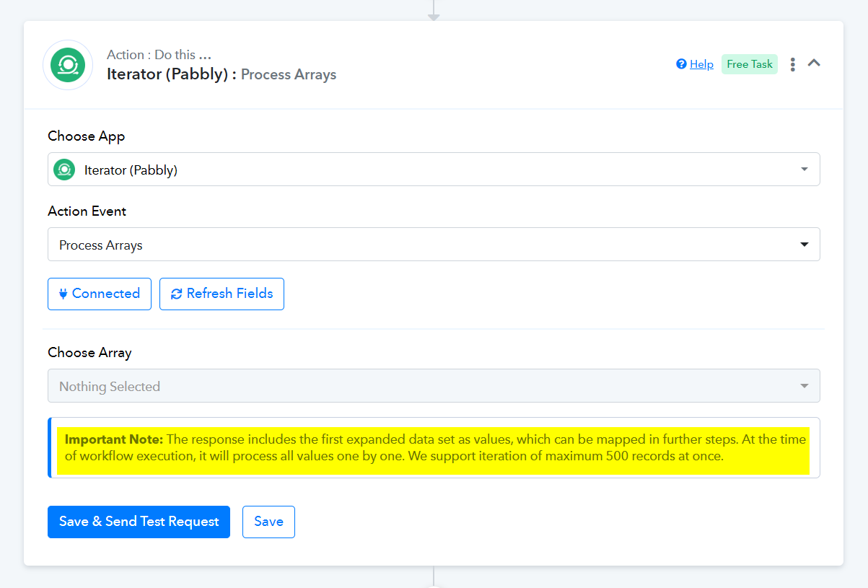
Task: Click the 'Action : Do this ...' text
Action: 159,55
